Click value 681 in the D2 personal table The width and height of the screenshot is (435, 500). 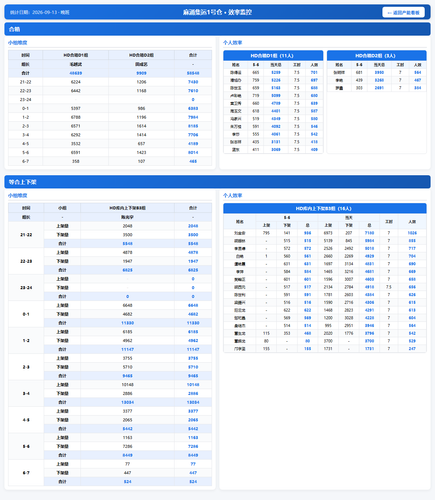[359, 72]
